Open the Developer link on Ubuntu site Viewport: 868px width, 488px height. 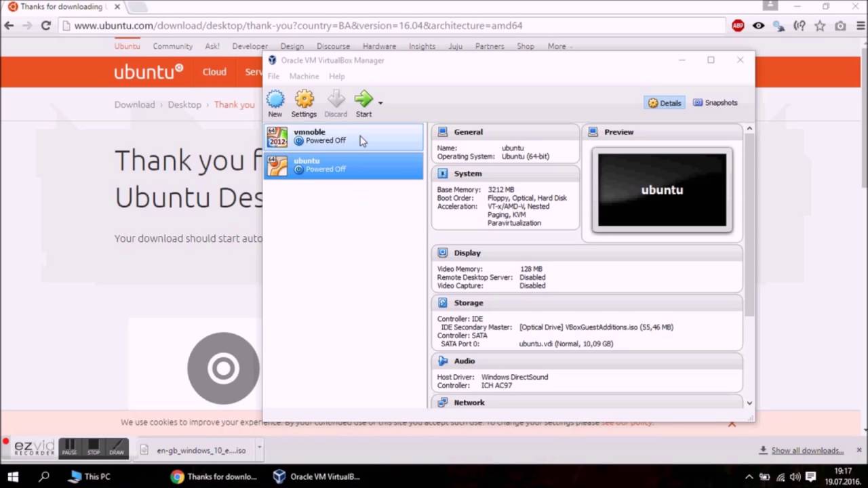[250, 46]
